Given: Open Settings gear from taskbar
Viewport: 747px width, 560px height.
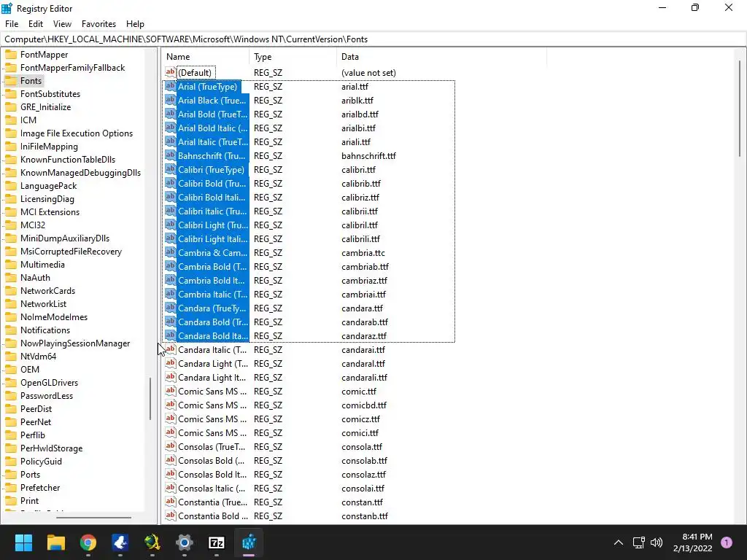Looking at the screenshot, I should pyautogui.click(x=185, y=542).
